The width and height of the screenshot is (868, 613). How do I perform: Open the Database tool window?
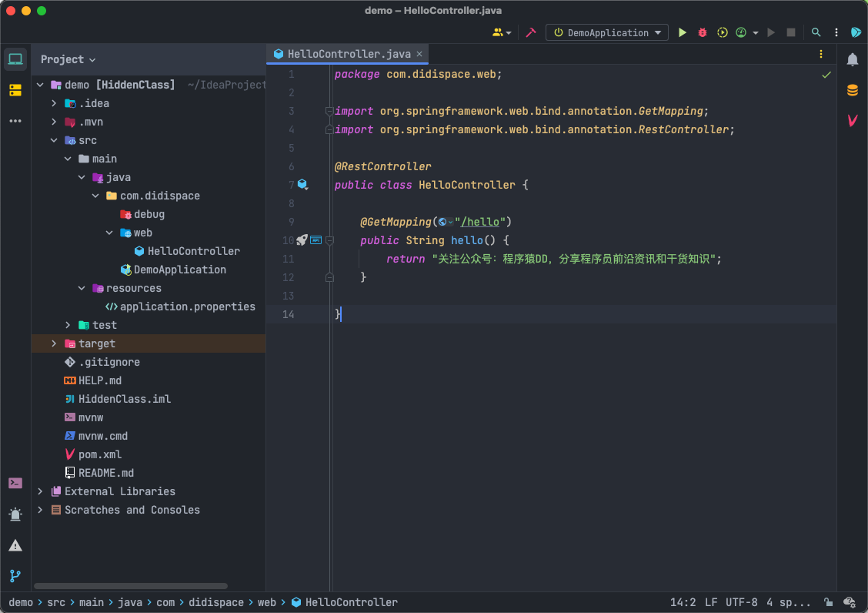pos(853,90)
